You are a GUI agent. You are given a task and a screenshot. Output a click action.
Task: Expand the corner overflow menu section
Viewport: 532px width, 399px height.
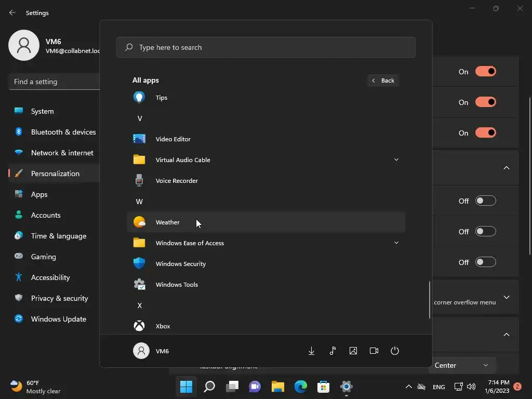pos(506,297)
